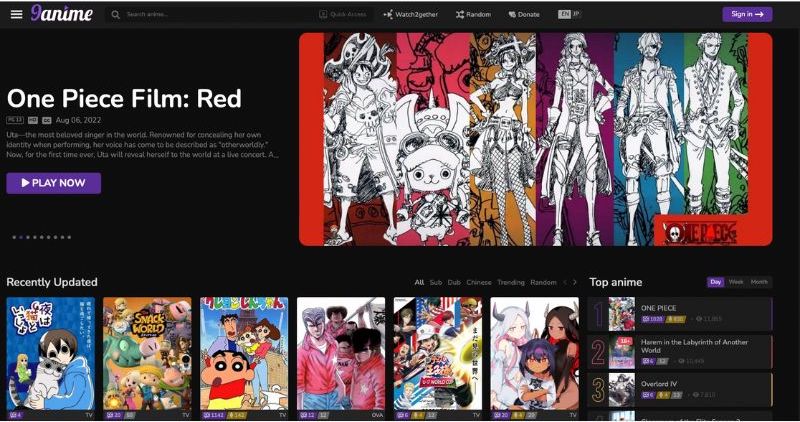The width and height of the screenshot is (800, 422).
Task: Click the search magnifier icon
Action: (x=116, y=15)
